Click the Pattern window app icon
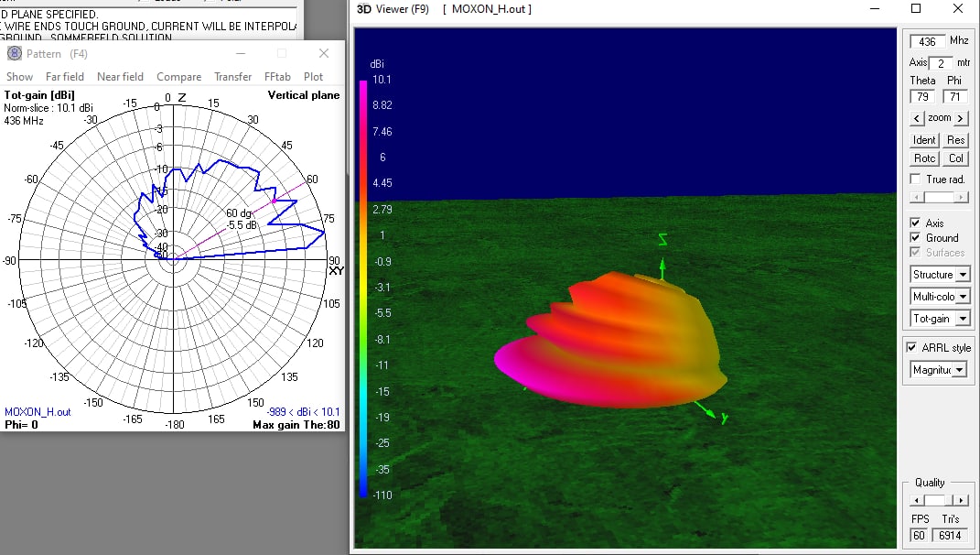980x555 pixels. 14,54
